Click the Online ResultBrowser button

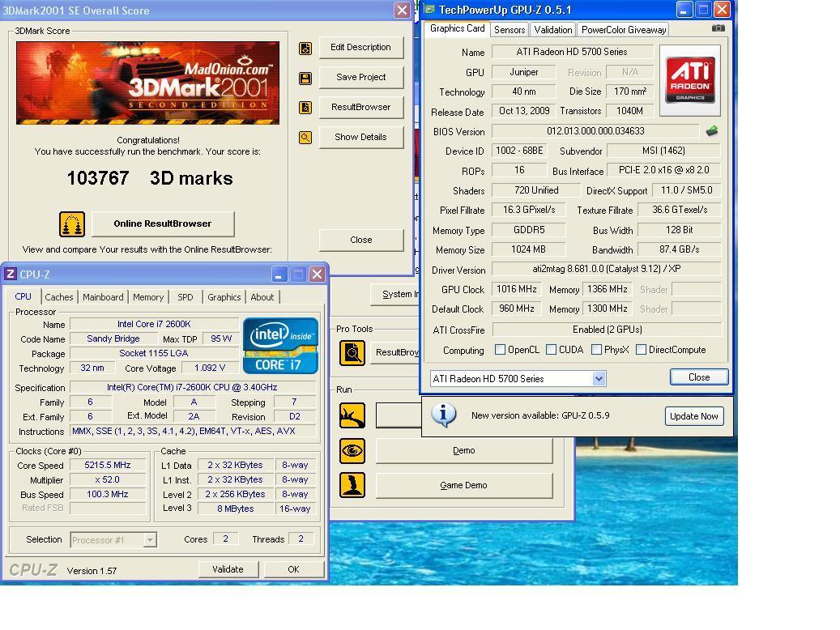(x=163, y=224)
